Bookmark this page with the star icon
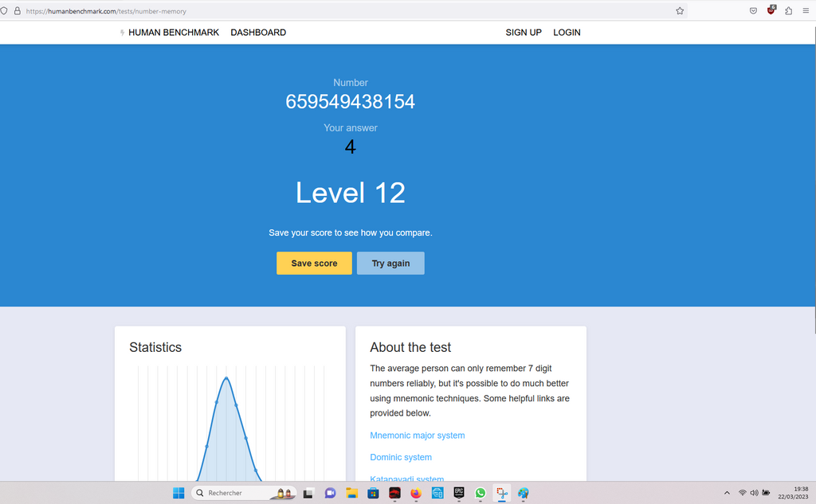The image size is (816, 504). (x=680, y=11)
